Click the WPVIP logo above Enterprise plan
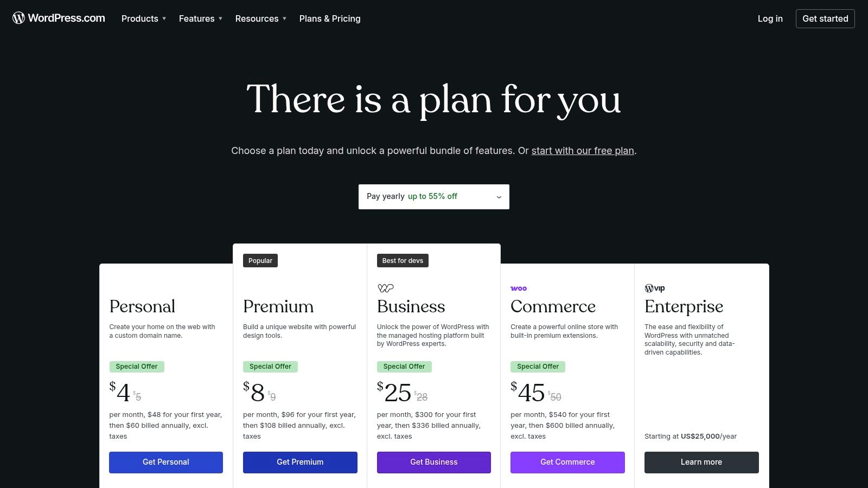This screenshot has height=488, width=868. coord(654,288)
